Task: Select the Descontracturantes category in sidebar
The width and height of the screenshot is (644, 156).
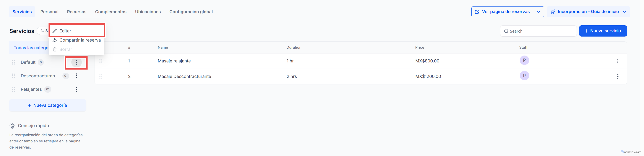Action: point(40,76)
